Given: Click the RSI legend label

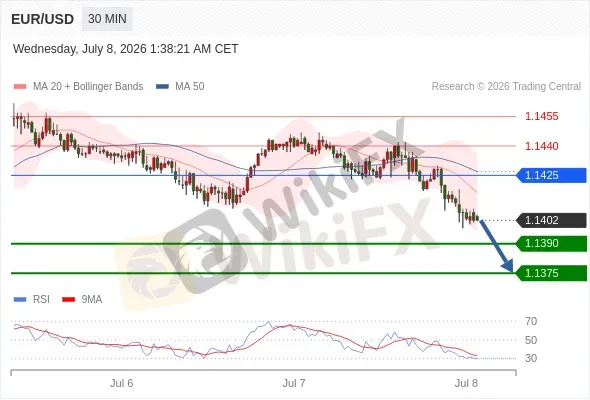Looking at the screenshot, I should (41, 300).
